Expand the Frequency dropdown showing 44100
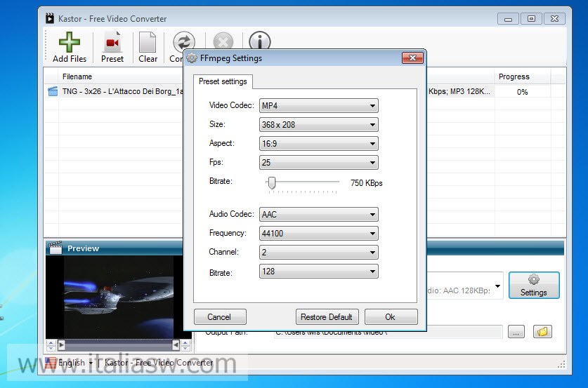This screenshot has width=588, height=388. [x=318, y=234]
